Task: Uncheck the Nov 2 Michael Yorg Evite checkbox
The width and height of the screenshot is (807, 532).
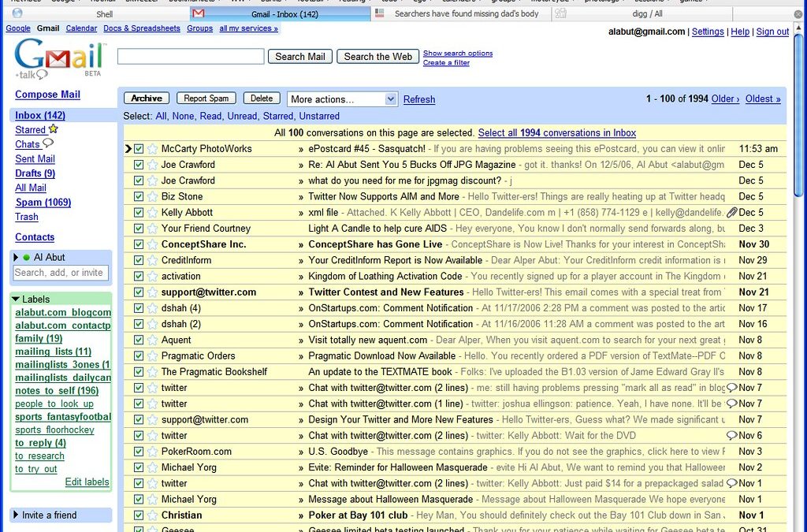Action: (139, 468)
